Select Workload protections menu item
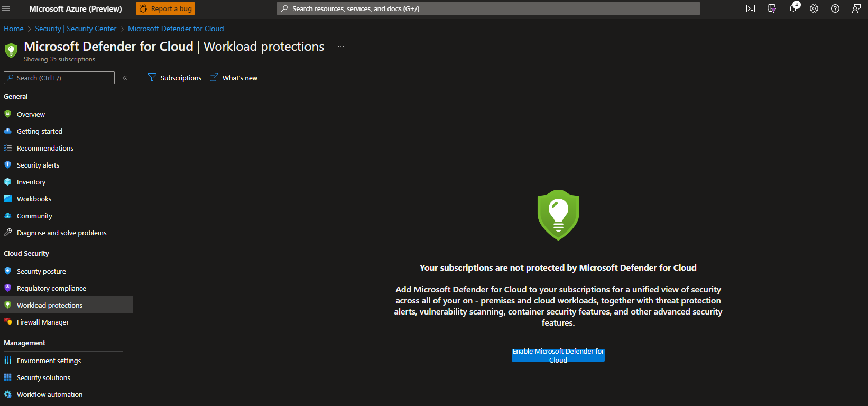Viewport: 868px width, 406px height. (67, 305)
